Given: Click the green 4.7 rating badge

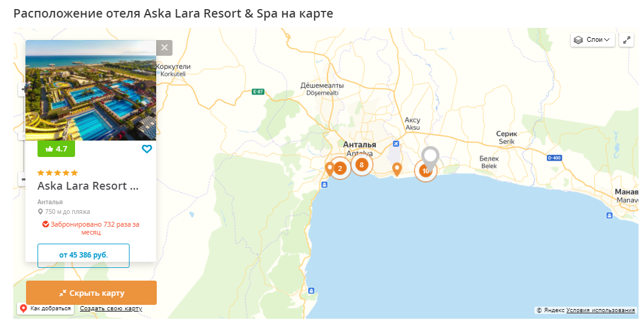Looking at the screenshot, I should [x=56, y=149].
